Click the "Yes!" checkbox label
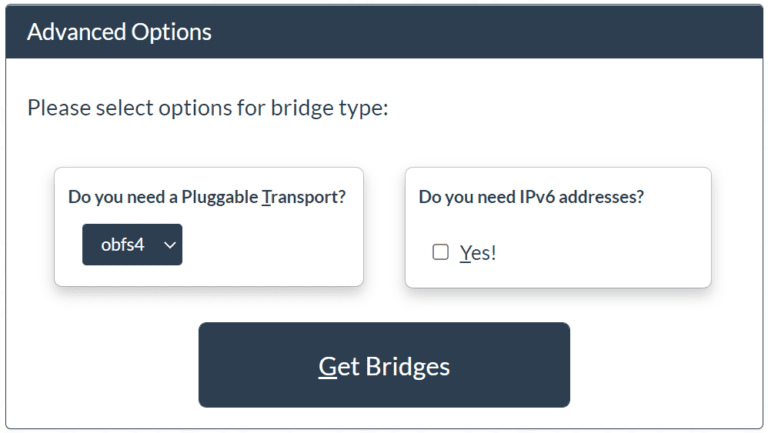Screen dimensions: 768x433 pos(478,253)
